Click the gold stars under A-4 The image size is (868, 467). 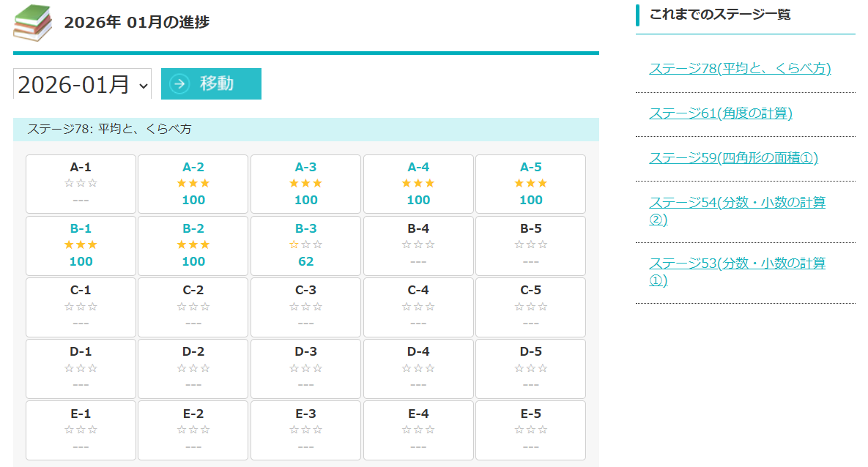(418, 183)
